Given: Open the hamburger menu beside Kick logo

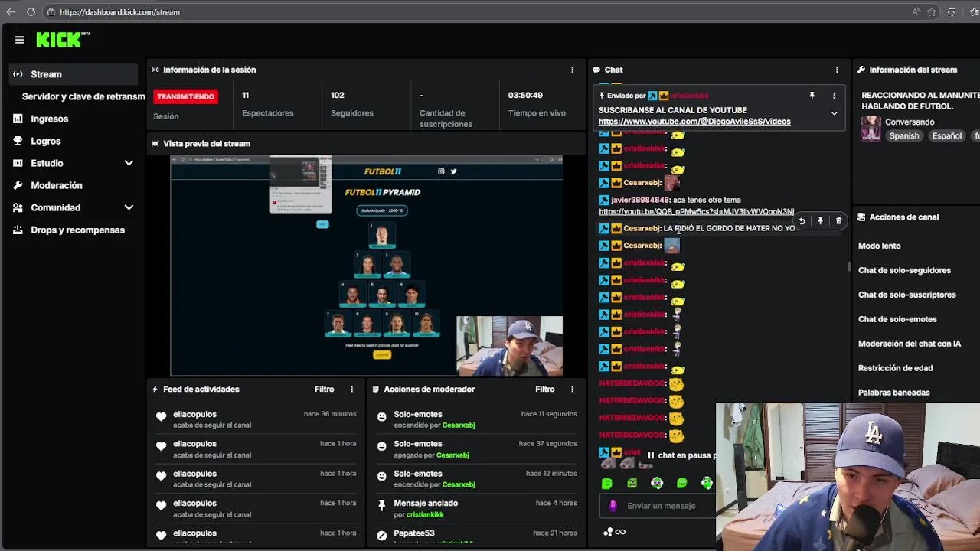Looking at the screenshot, I should point(20,40).
